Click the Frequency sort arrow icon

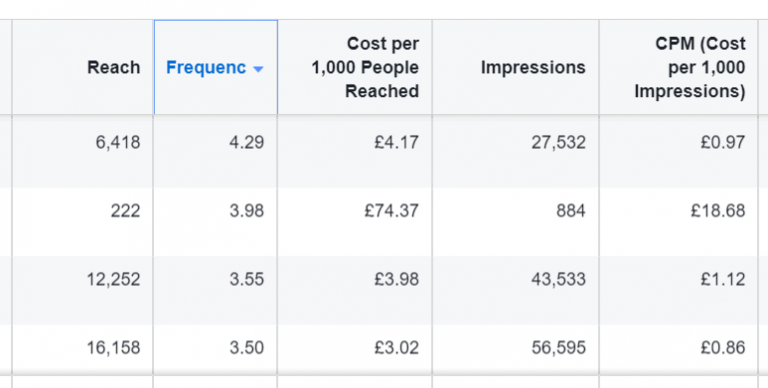258,70
